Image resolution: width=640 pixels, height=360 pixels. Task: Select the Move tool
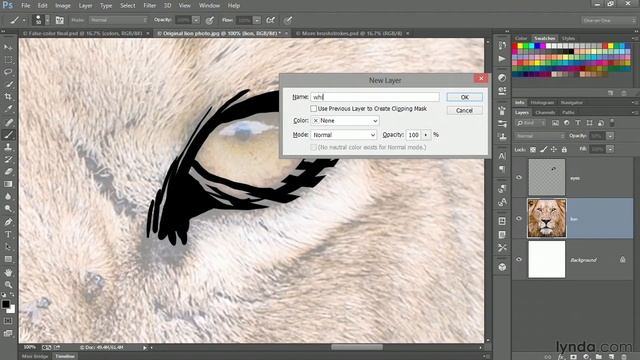(8, 47)
